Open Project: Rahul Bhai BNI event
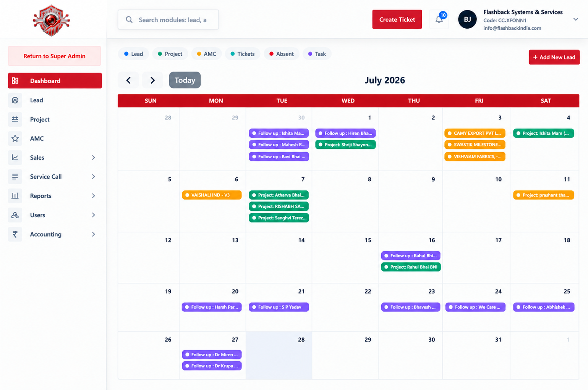 click(411, 267)
